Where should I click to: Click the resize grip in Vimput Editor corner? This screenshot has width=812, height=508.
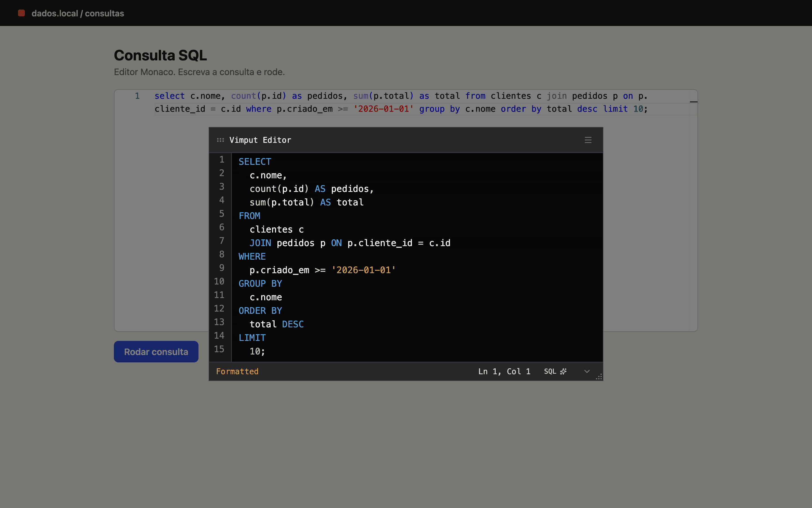tap(599, 377)
